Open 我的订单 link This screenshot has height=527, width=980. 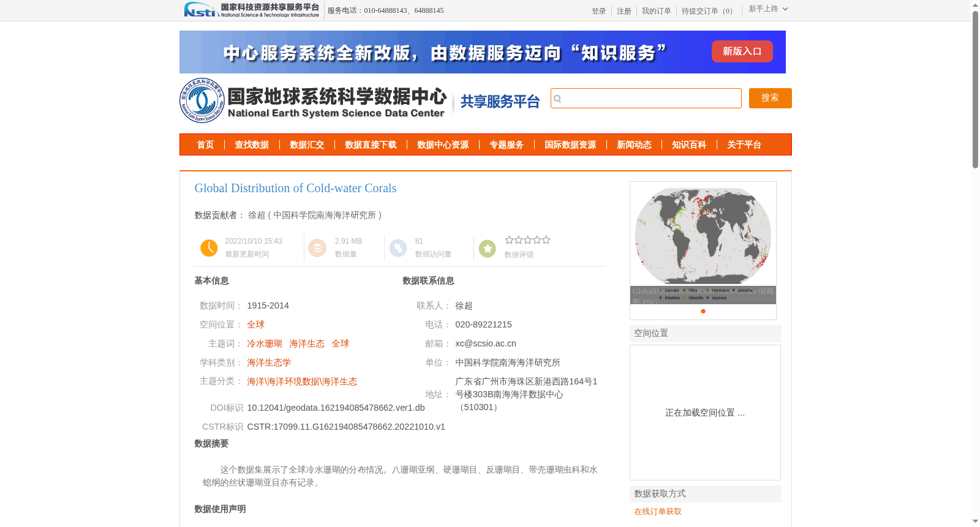click(656, 11)
